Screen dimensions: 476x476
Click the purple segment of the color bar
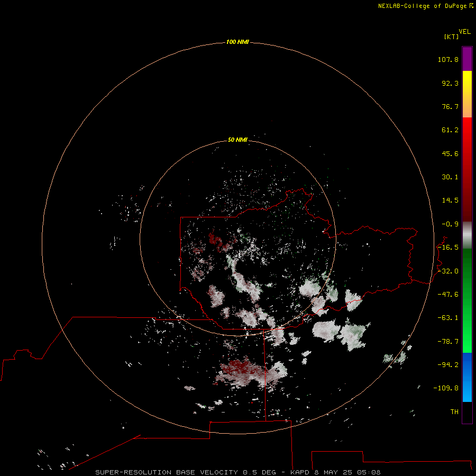click(467, 59)
